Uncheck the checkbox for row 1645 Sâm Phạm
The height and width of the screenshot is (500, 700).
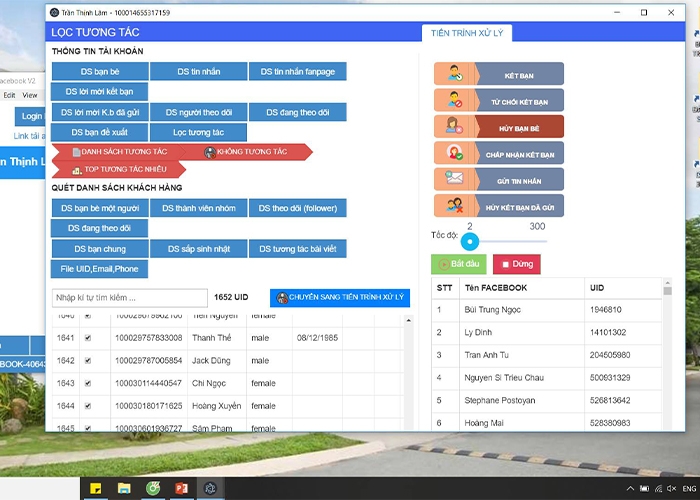click(88, 428)
